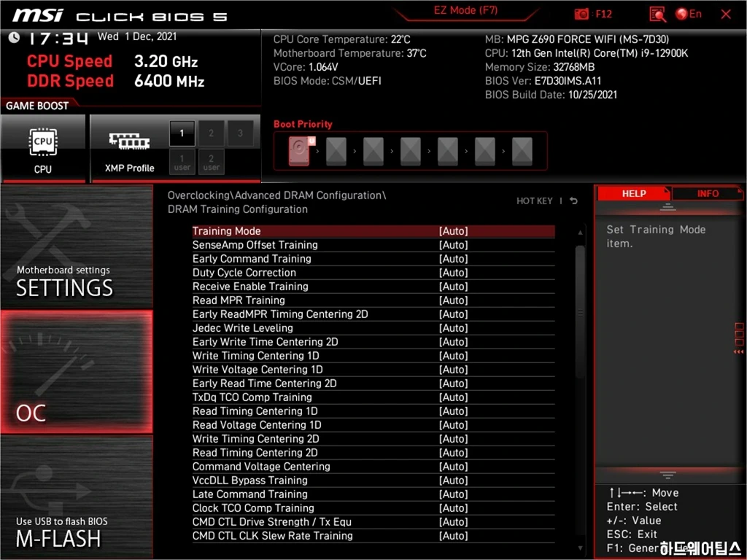Click the settings list scrollbar thumb

(x=580, y=312)
